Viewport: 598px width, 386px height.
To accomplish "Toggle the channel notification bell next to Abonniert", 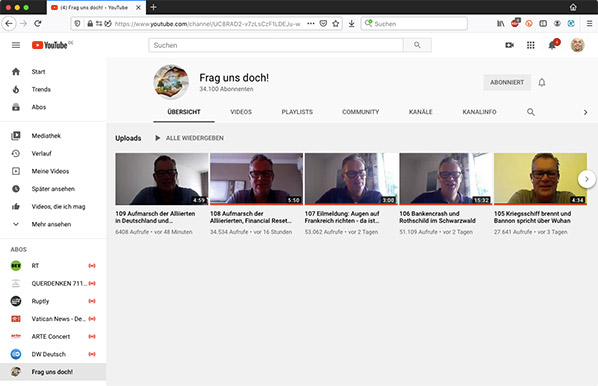I will point(542,82).
